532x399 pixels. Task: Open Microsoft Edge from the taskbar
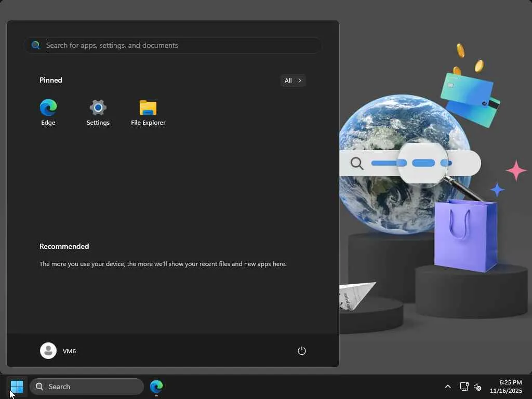(156, 387)
